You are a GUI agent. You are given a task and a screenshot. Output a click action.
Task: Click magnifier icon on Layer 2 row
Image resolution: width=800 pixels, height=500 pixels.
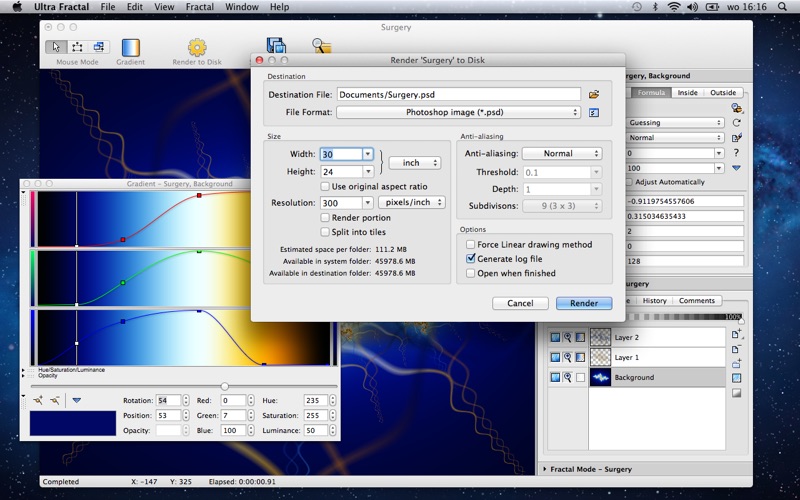(567, 337)
